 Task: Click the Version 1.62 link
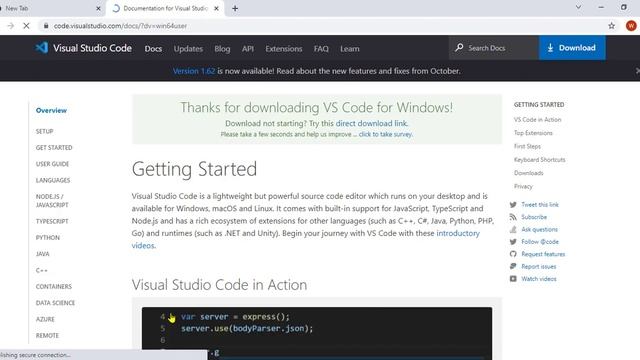[x=194, y=71]
